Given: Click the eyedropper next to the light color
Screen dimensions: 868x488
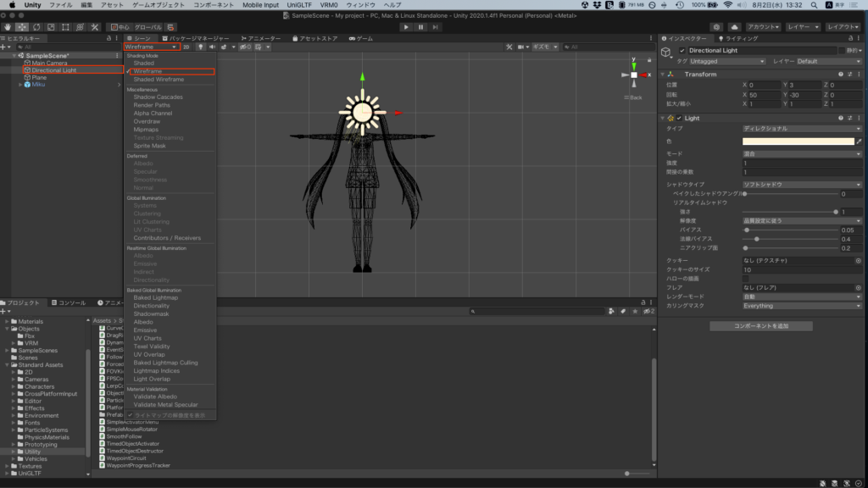Looking at the screenshot, I should [859, 141].
